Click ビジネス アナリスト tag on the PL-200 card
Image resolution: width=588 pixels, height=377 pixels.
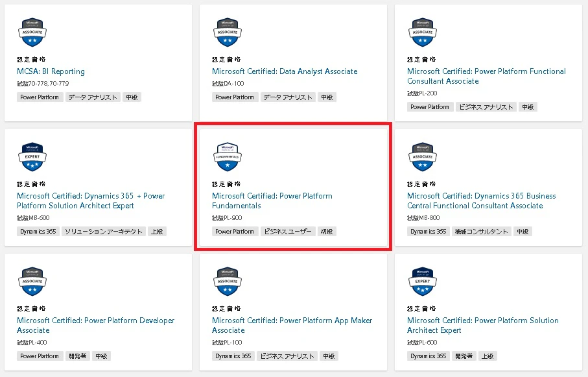486,107
